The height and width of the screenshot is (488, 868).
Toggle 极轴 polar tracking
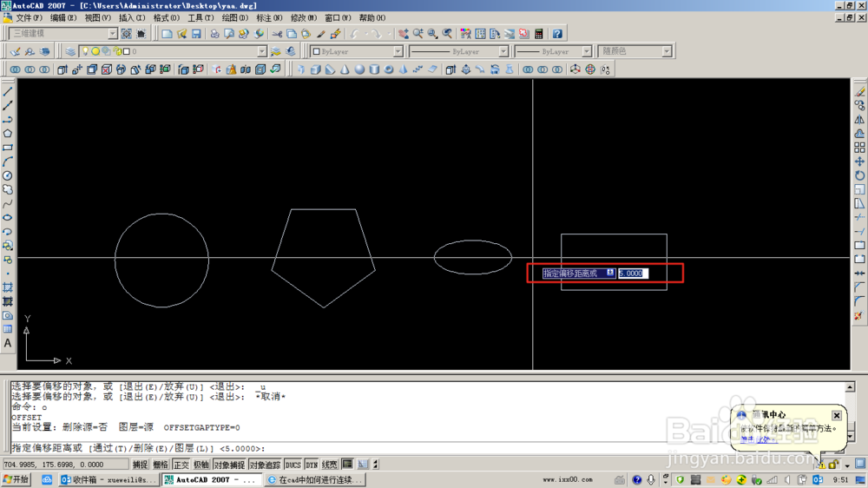[x=201, y=465]
